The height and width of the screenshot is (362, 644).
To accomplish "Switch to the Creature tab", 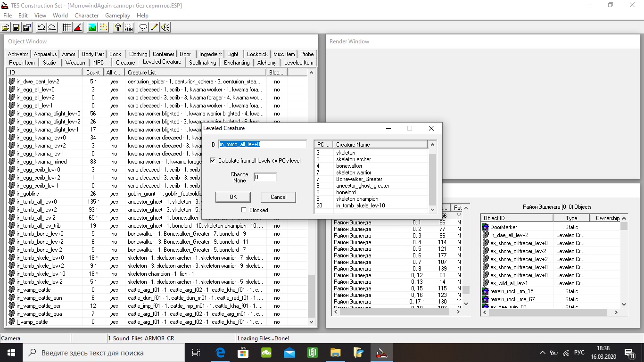I will coord(125,63).
